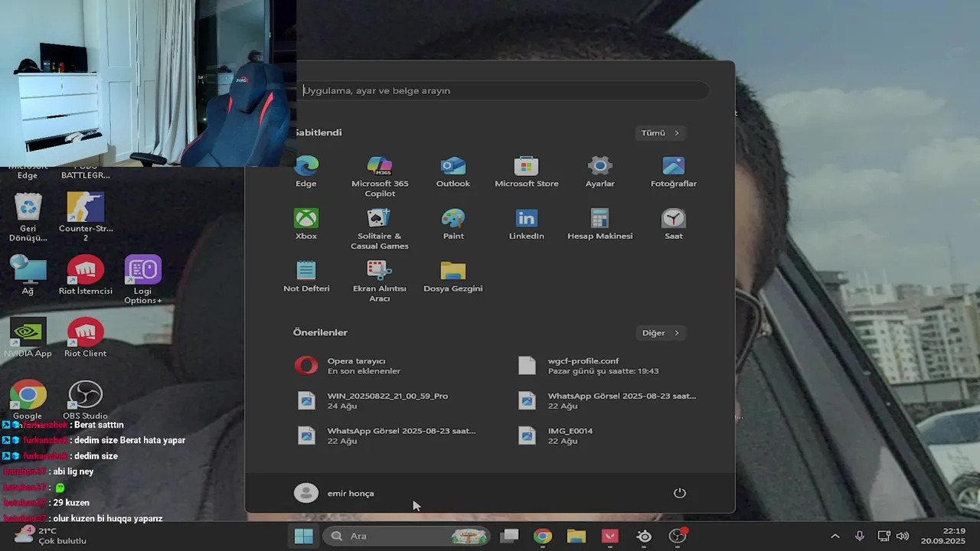The height and width of the screenshot is (551, 980).
Task: Open the Saat clock app
Action: tap(674, 224)
